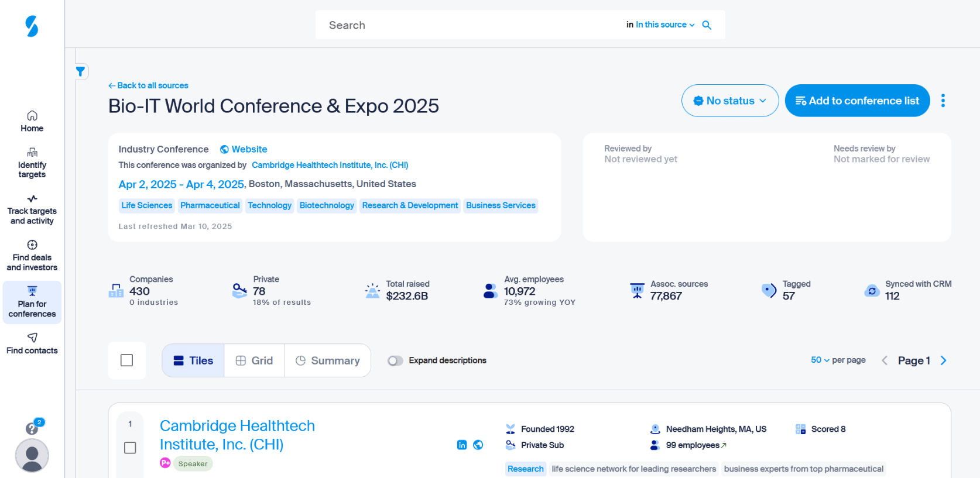Click the Not reviewed yet text
The width and height of the screenshot is (980, 478).
[640, 159]
